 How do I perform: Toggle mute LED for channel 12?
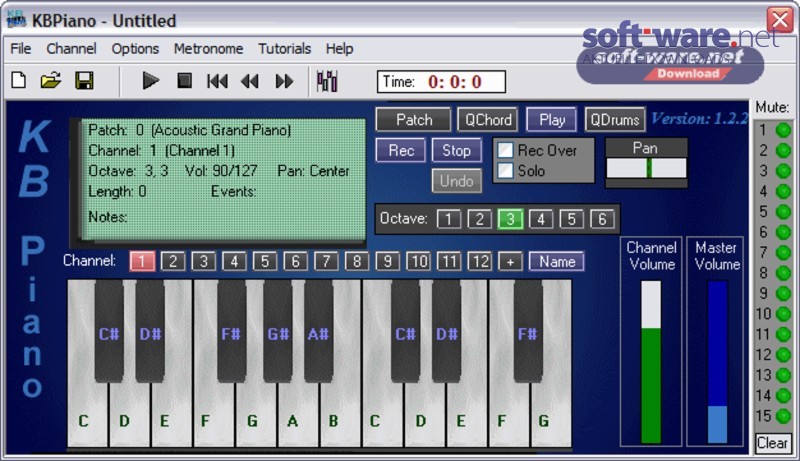pyautogui.click(x=783, y=354)
